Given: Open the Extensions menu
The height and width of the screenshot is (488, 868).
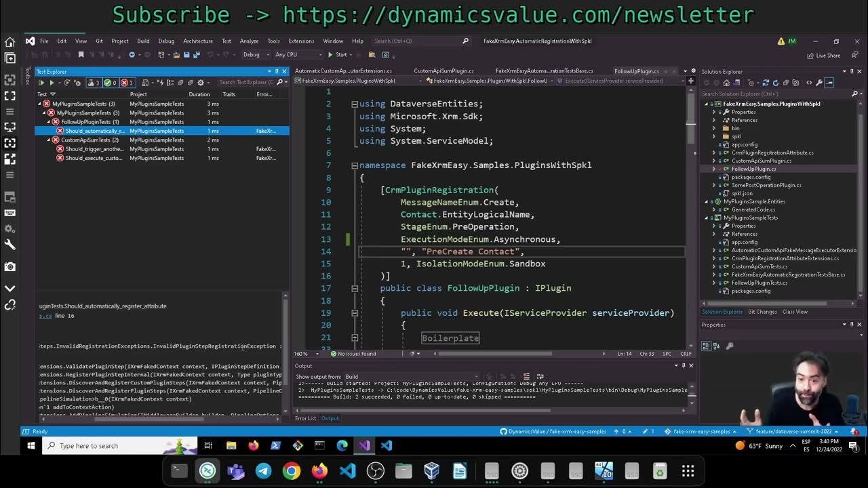Looking at the screenshot, I should click(301, 41).
